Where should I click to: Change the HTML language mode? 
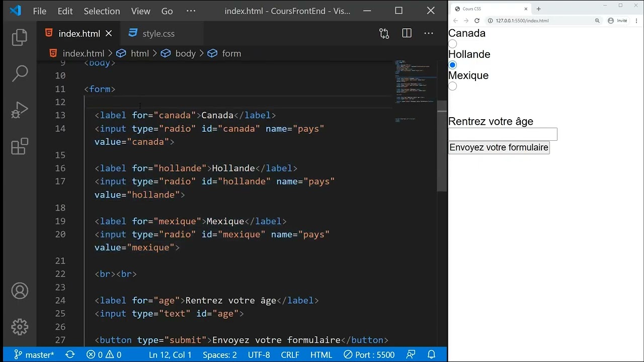pyautogui.click(x=321, y=355)
